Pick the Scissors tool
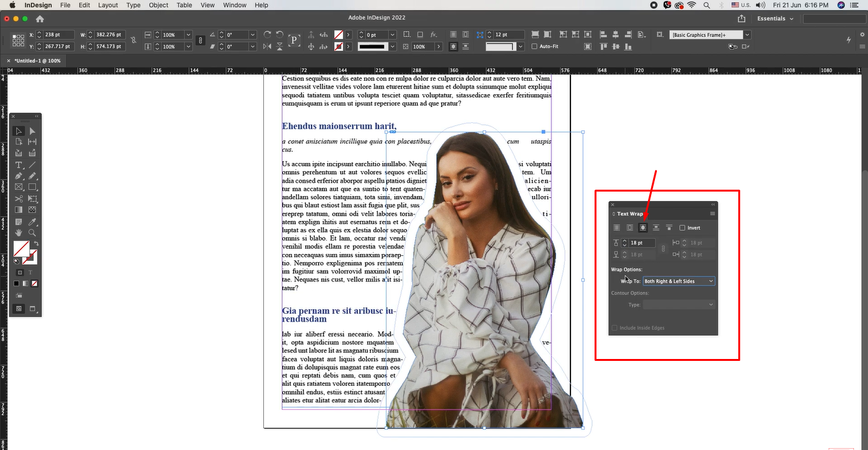This screenshot has width=868, height=450. tap(18, 198)
